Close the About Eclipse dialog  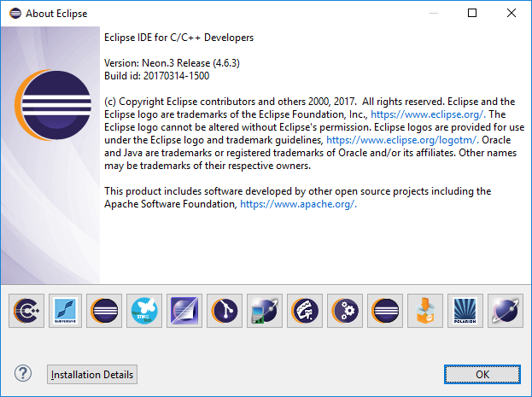click(x=512, y=13)
